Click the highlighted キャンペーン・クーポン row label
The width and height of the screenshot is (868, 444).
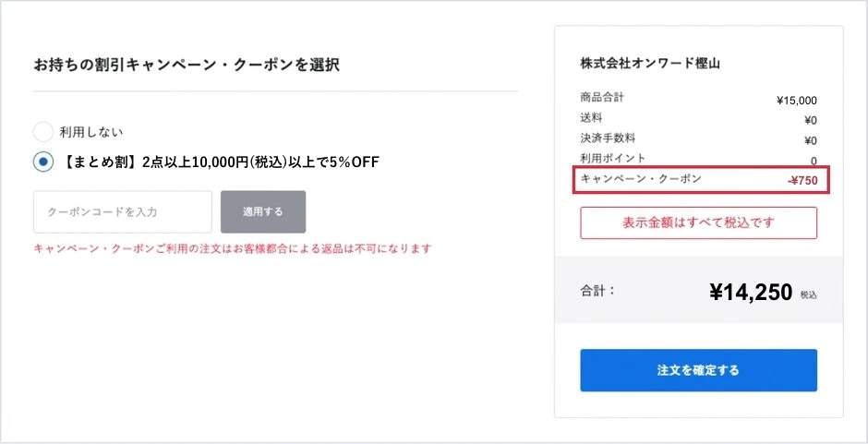640,179
